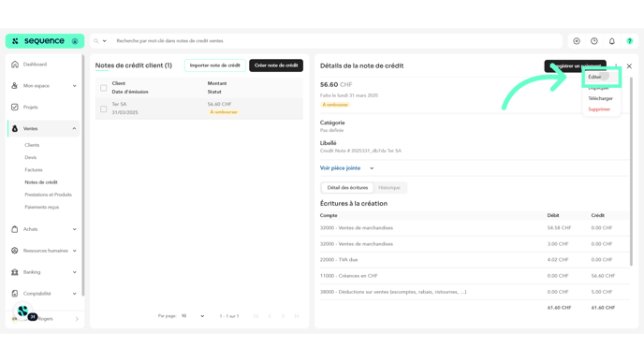Expand the Ressources humaines menu
Image resolution: width=644 pixels, height=362 pixels.
point(74,251)
